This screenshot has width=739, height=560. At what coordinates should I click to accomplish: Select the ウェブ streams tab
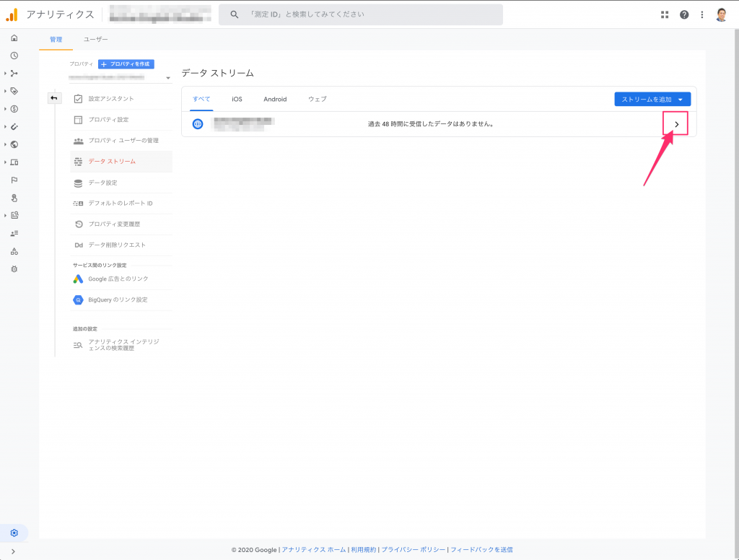(318, 100)
